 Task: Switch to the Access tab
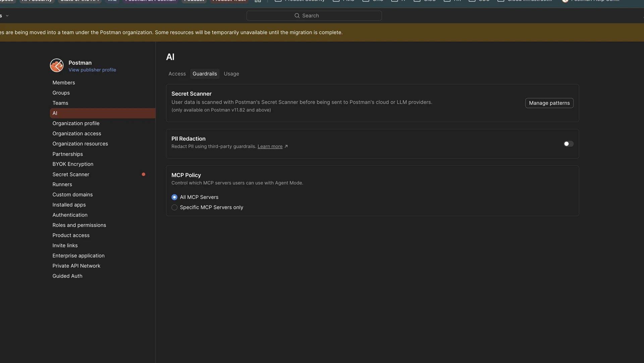click(x=177, y=74)
